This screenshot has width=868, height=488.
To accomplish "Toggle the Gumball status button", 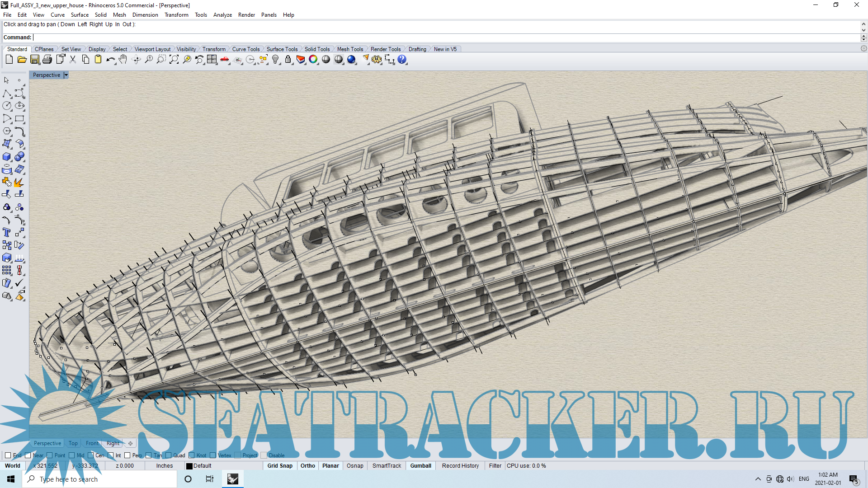I will [420, 466].
